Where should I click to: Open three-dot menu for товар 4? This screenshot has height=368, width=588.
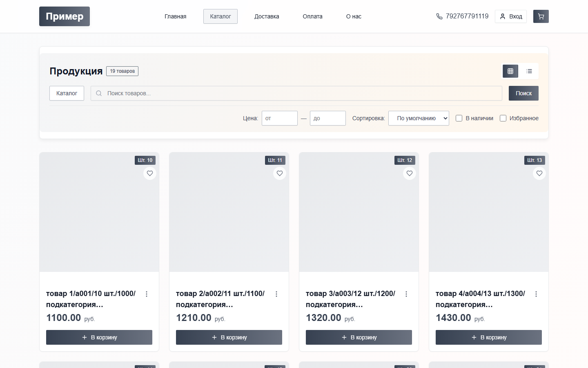[536, 294]
